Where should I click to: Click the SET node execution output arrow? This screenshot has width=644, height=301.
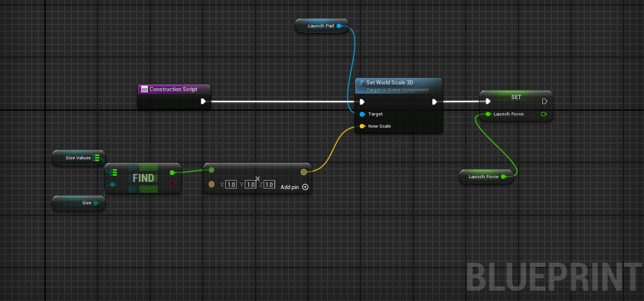(544, 102)
